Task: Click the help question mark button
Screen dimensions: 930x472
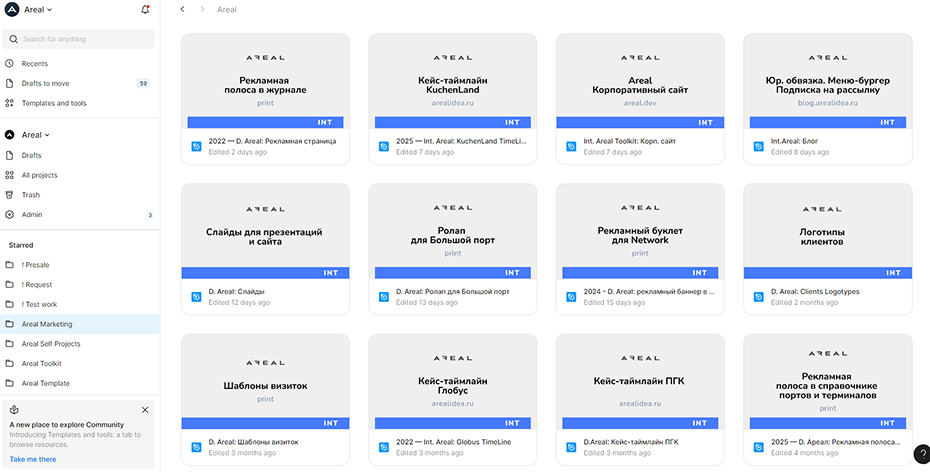Action: tap(921, 454)
